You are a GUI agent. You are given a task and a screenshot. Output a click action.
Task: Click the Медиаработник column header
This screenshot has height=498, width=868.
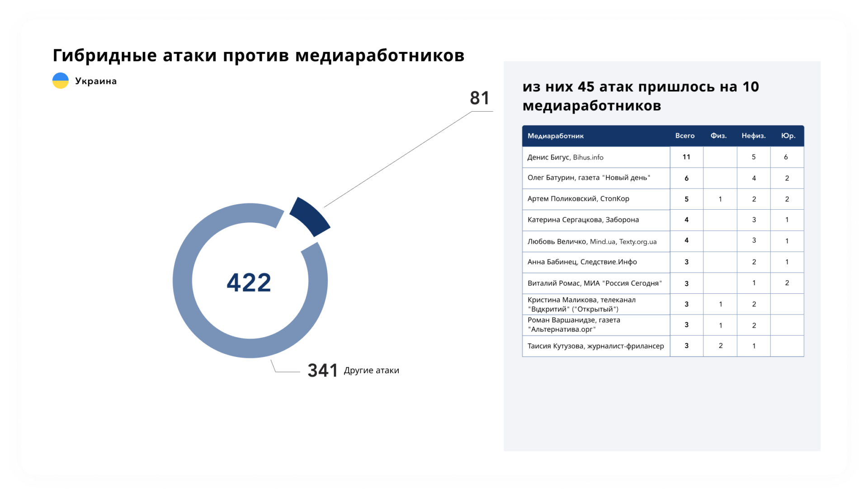pos(556,136)
